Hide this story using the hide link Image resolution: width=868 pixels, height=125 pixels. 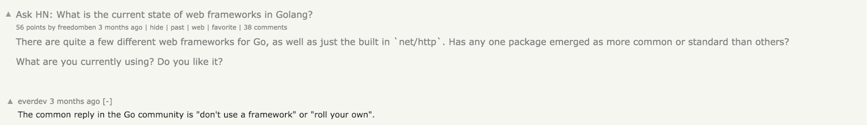coord(156,28)
